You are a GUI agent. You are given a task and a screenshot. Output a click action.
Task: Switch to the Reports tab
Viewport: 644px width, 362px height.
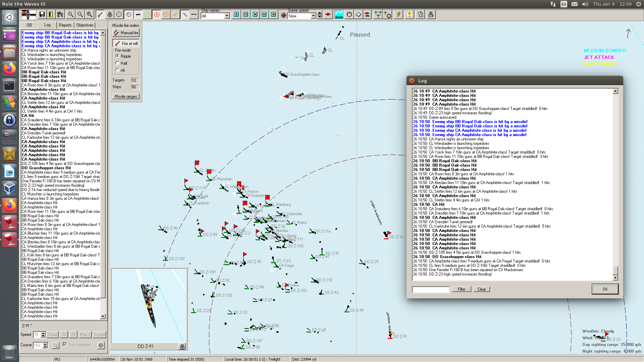point(65,25)
